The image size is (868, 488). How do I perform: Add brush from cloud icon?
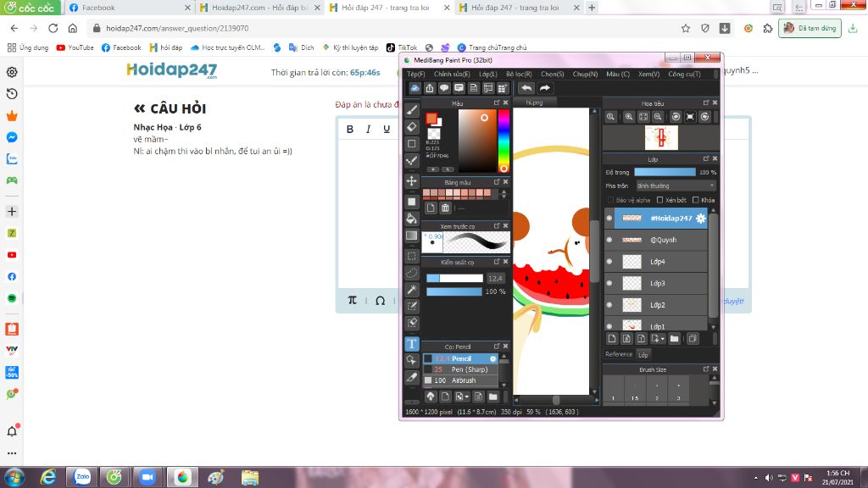click(x=430, y=396)
